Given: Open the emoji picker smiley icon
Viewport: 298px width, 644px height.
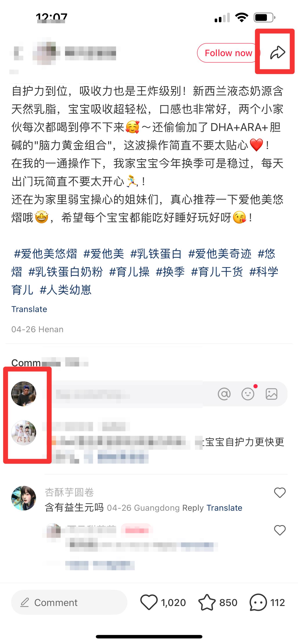Looking at the screenshot, I should click(248, 394).
